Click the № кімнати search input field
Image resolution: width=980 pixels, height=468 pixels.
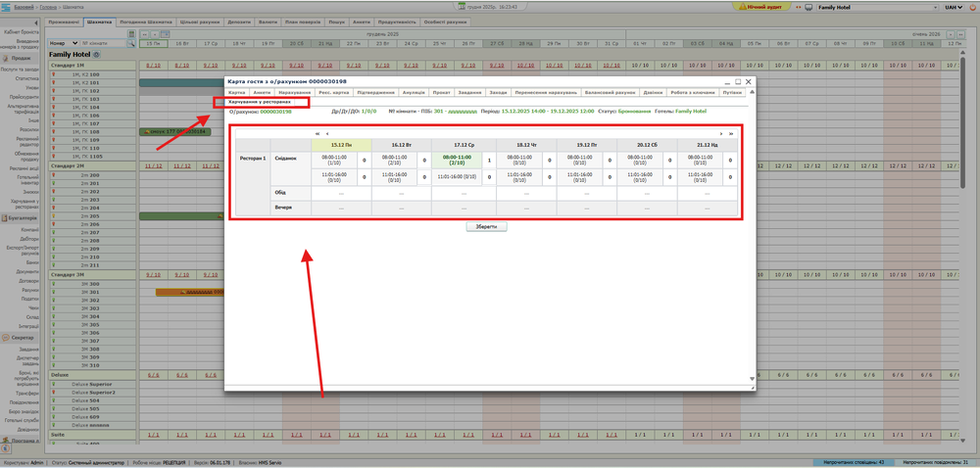(103, 44)
